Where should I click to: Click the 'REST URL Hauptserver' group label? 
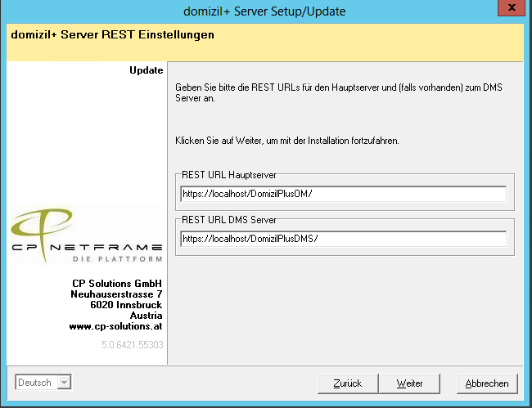pyautogui.click(x=229, y=175)
